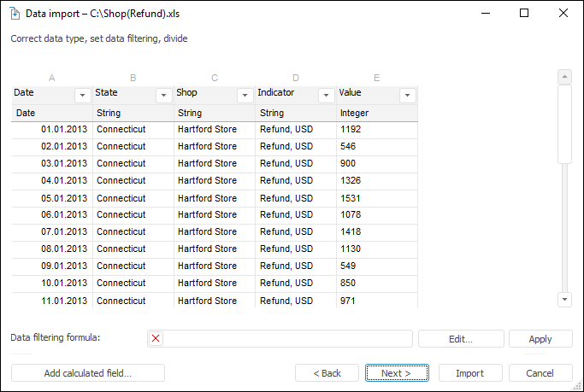
Task: Cancel the data import dialog
Action: point(540,373)
